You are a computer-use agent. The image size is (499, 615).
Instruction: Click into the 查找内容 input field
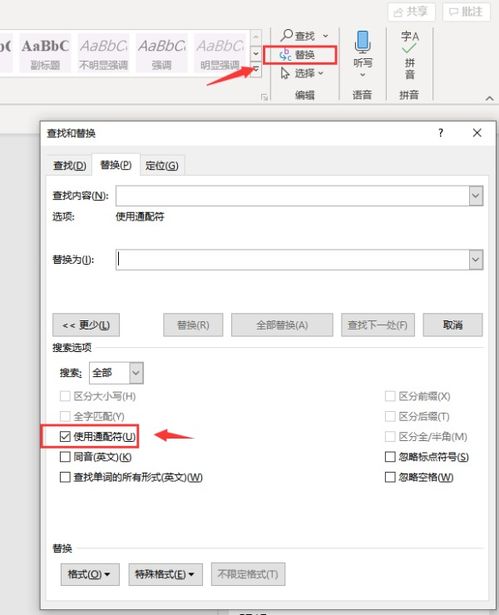point(292,195)
